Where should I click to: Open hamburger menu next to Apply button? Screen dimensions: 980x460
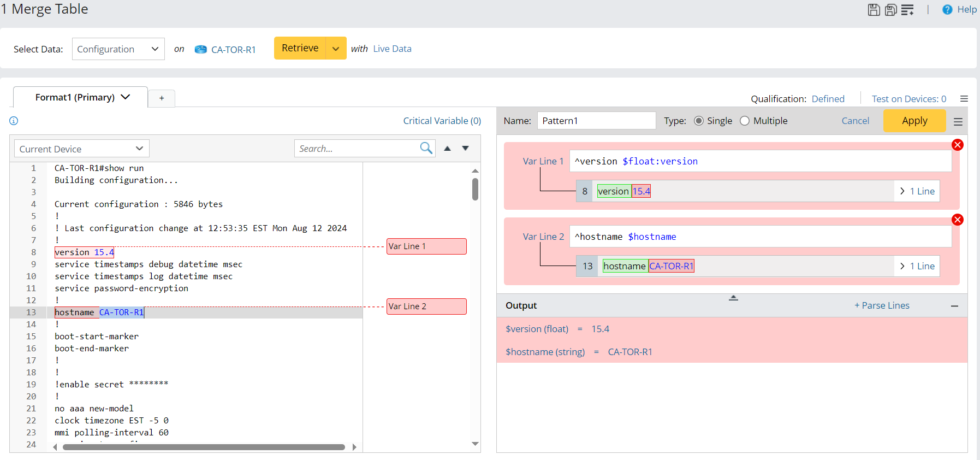click(x=958, y=121)
